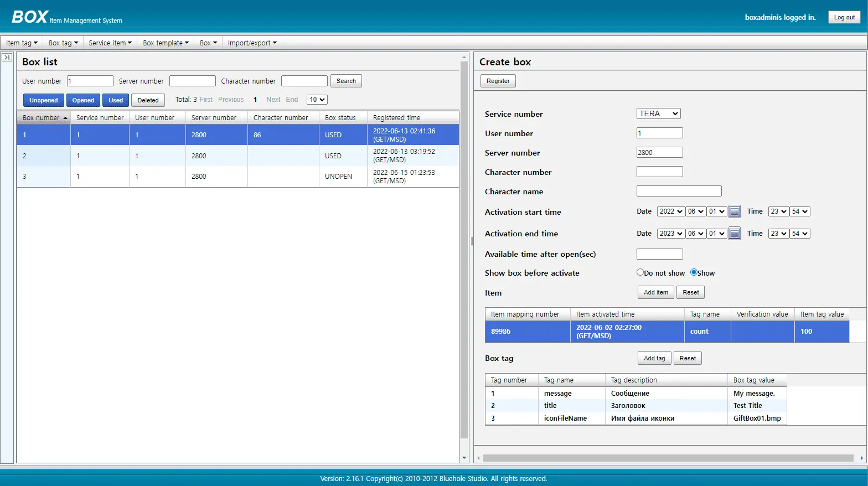
Task: Focus Create box Character number field
Action: [x=660, y=172]
